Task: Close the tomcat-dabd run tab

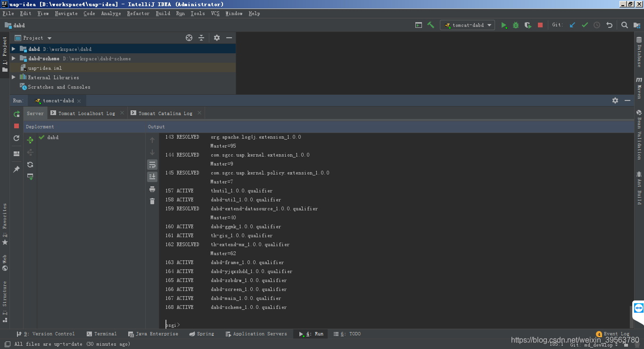Action: coord(79,101)
